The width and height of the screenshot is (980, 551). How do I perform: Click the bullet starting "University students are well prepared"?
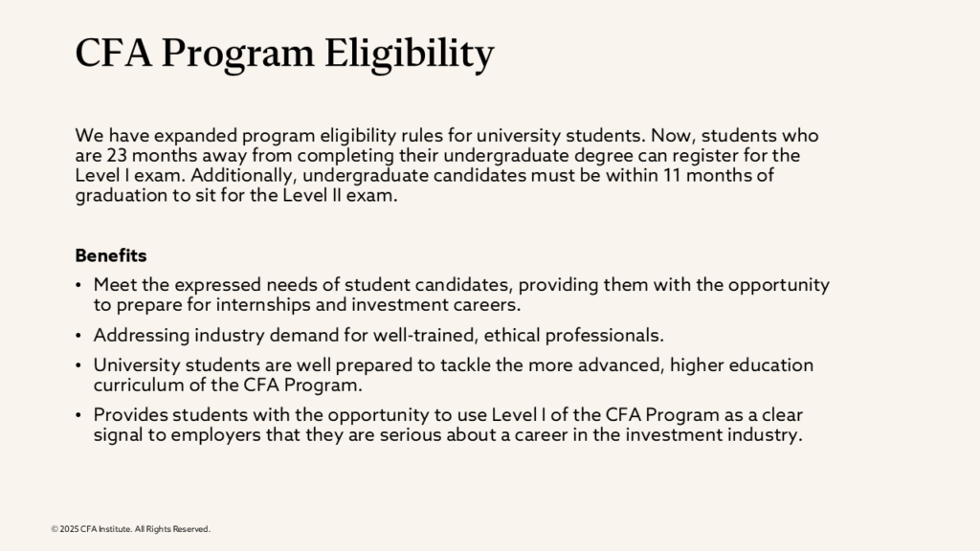pyautogui.click(x=453, y=365)
